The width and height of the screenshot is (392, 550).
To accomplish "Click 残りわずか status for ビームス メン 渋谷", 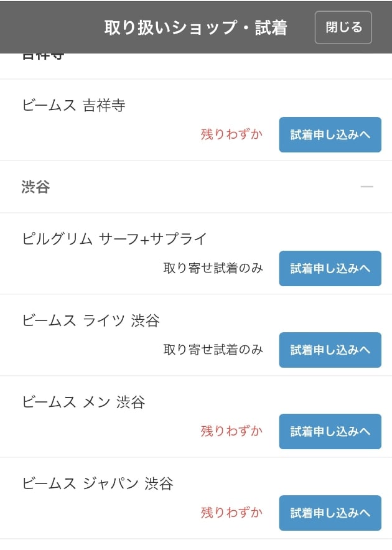I will [231, 431].
